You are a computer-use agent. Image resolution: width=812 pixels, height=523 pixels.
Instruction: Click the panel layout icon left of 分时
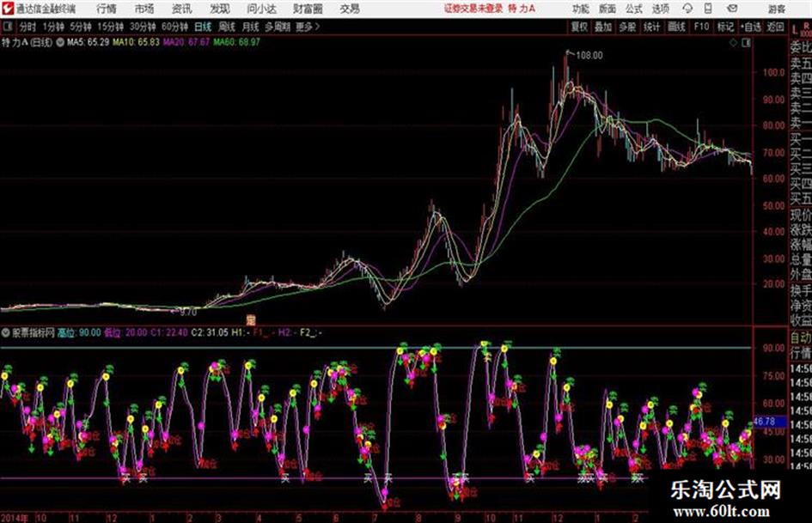coord(7,27)
